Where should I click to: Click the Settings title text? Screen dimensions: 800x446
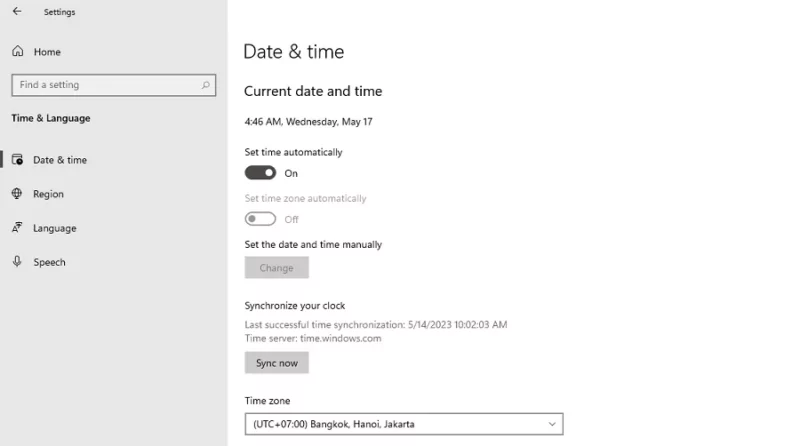(59, 12)
